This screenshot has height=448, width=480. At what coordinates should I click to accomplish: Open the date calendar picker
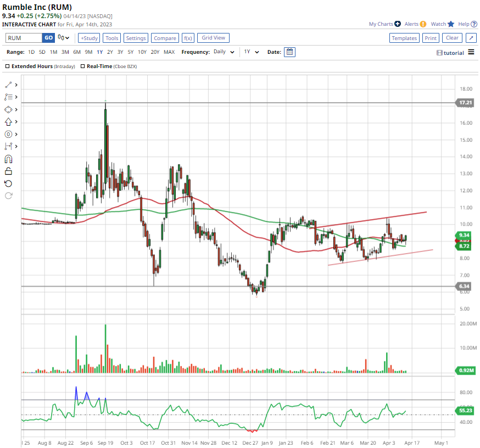pyautogui.click(x=289, y=52)
